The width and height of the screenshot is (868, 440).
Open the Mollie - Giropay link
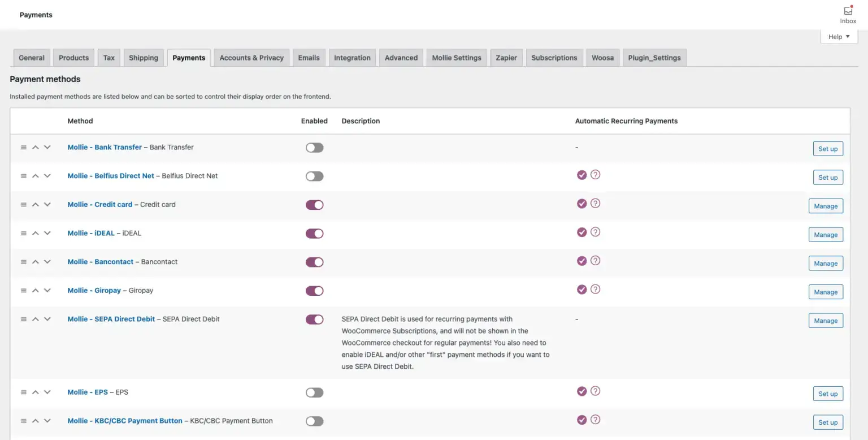[x=94, y=290]
